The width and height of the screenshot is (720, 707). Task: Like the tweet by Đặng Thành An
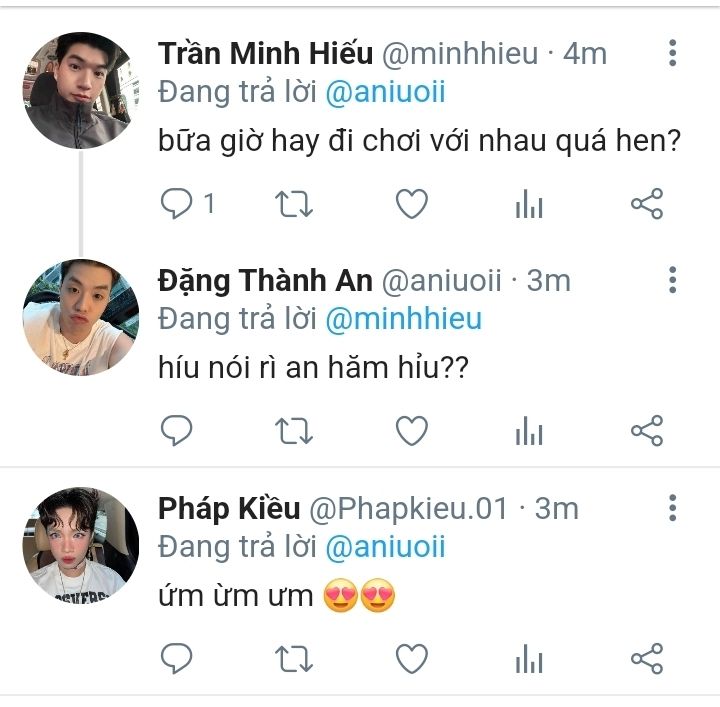tap(411, 431)
